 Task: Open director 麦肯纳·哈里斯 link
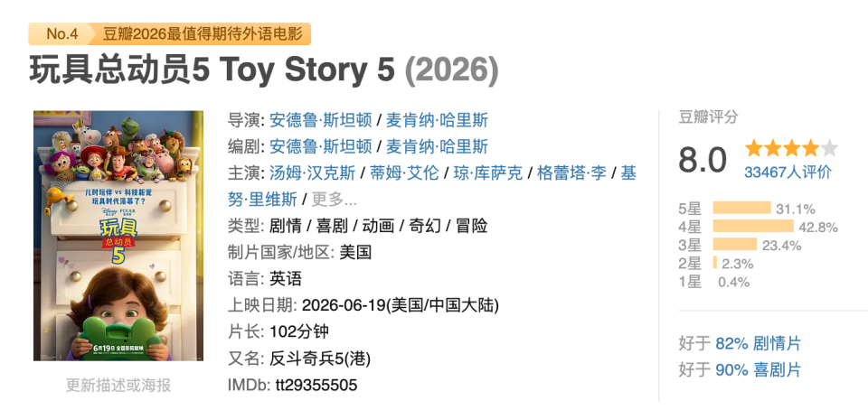[437, 120]
